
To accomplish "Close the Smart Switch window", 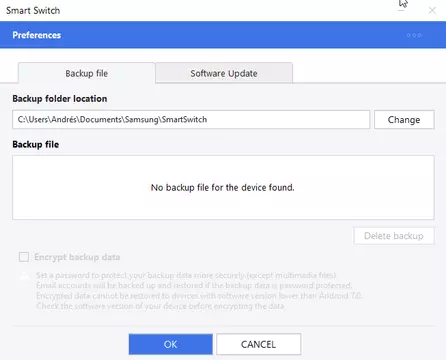I will coord(432,10).
